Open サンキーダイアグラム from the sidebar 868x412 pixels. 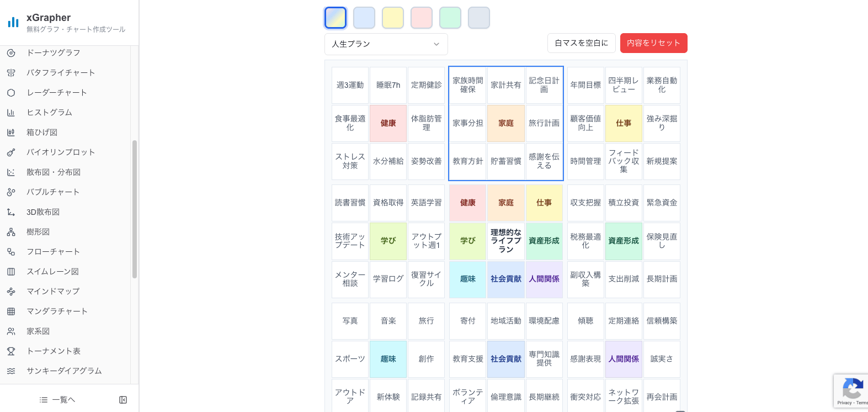65,371
